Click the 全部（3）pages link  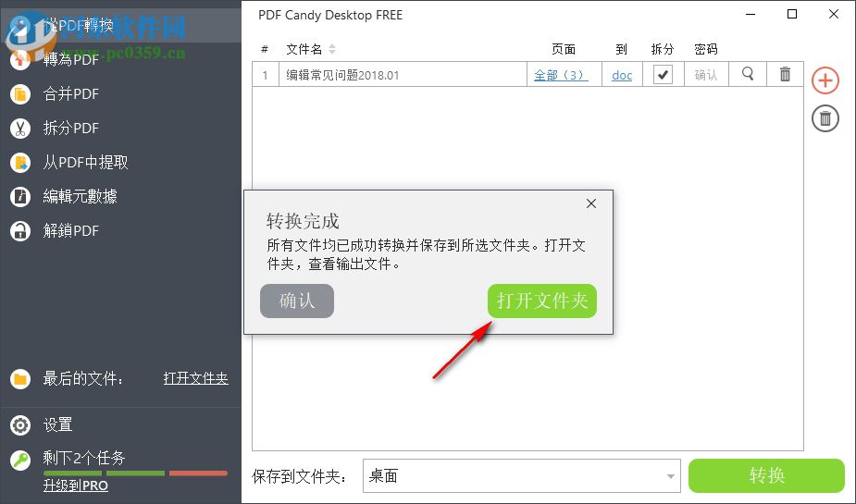pyautogui.click(x=561, y=75)
